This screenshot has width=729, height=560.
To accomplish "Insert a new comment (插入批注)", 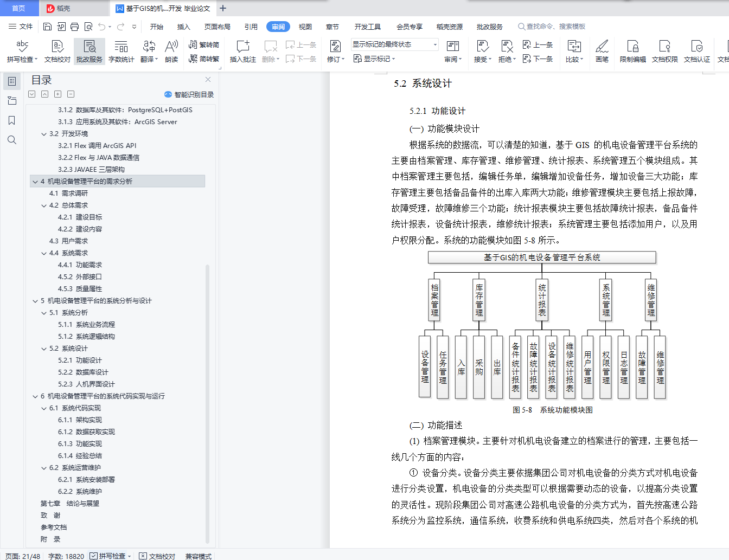I will pyautogui.click(x=242, y=52).
